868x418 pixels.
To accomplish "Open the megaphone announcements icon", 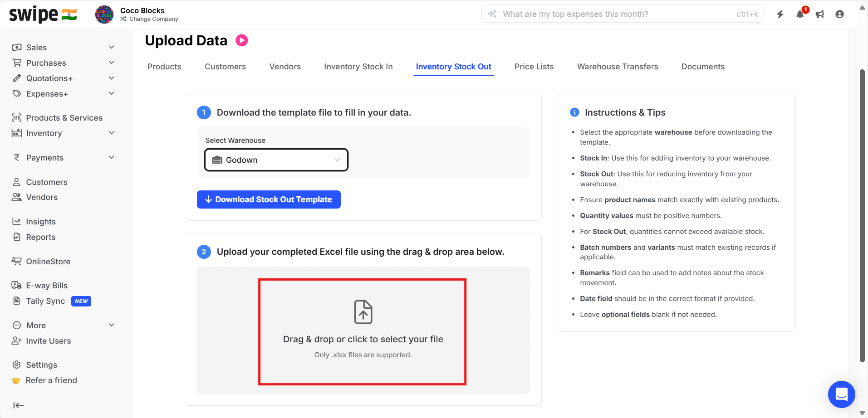I will [820, 14].
